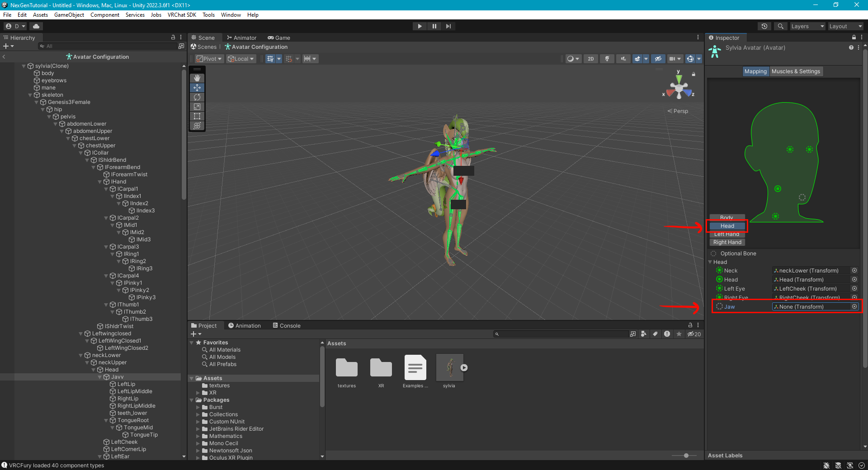Viewport: 868px width, 470px height.
Task: Select the sylvia model thumbnail
Action: click(449, 367)
